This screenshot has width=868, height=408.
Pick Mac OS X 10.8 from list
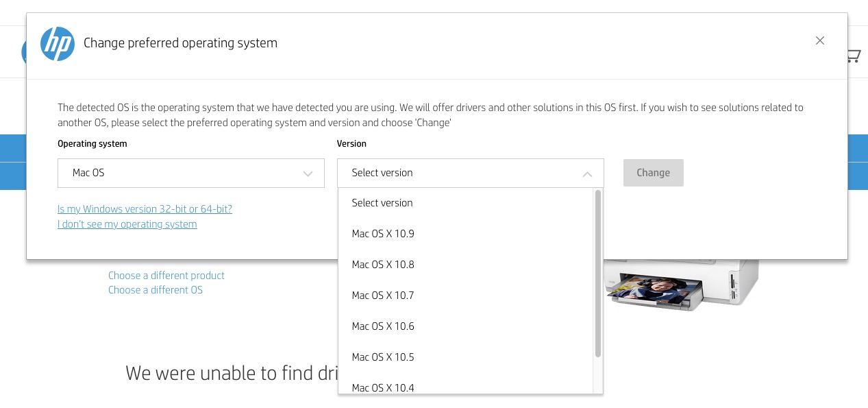(x=383, y=265)
